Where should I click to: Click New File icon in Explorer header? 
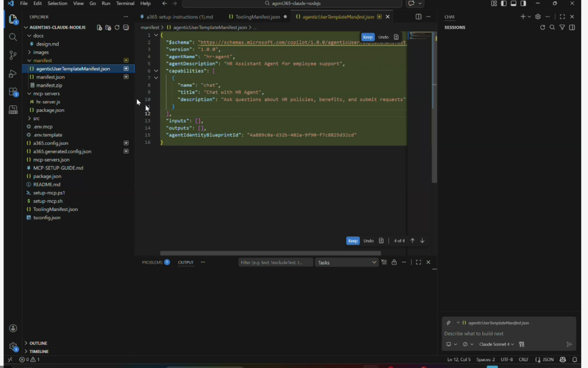point(99,27)
